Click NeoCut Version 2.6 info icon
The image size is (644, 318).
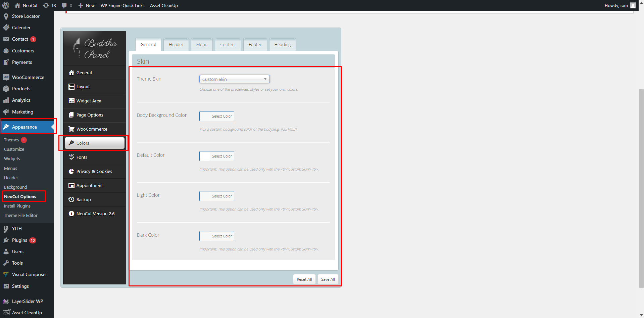point(71,214)
